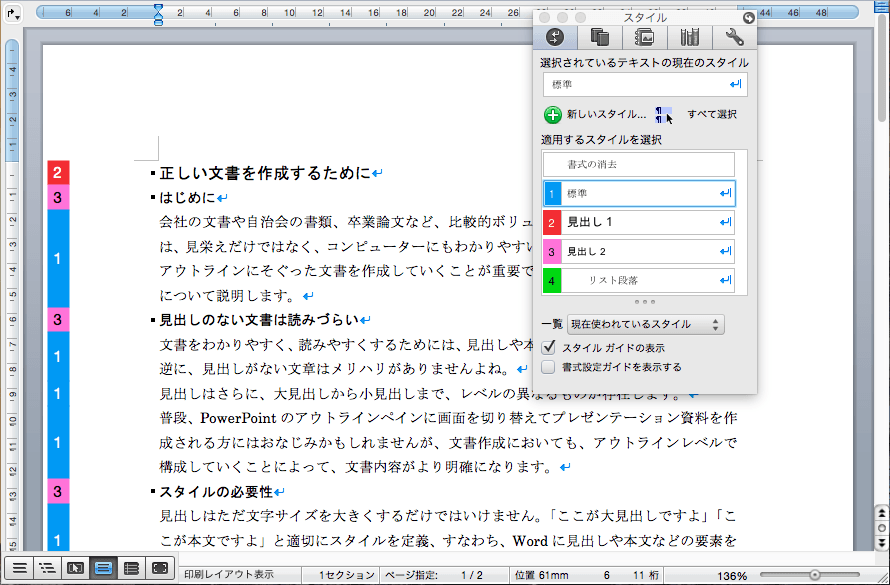Switch to Full Screen view button
The width and height of the screenshot is (890, 585).
(x=160, y=568)
